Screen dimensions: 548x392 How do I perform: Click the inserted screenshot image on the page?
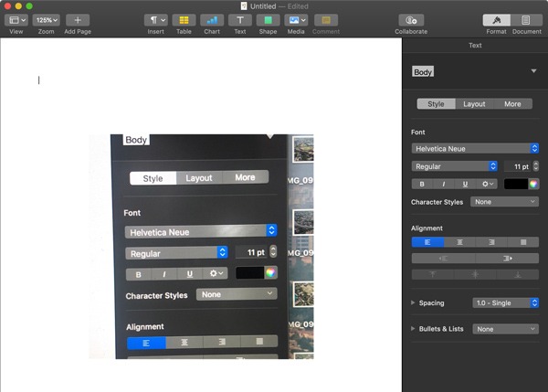click(x=201, y=247)
